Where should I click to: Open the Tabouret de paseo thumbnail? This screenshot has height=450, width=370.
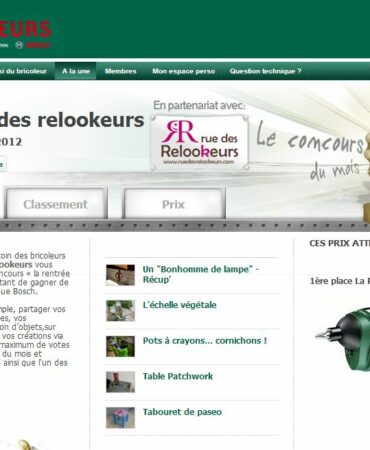120,418
